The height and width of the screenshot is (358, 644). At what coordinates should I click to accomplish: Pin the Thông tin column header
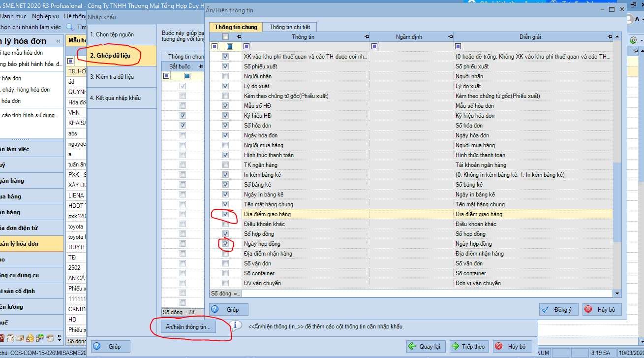(x=367, y=37)
